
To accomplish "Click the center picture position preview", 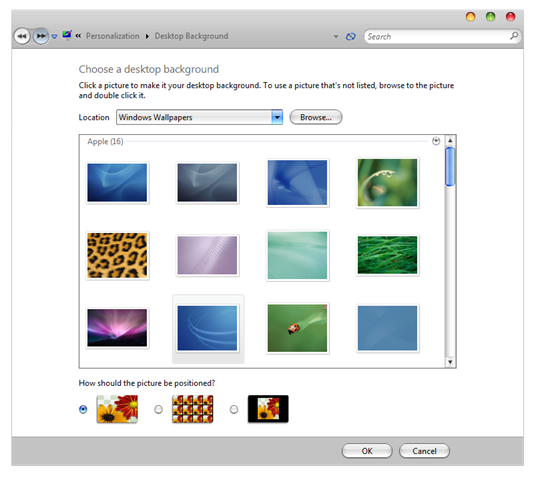I will coord(268,409).
